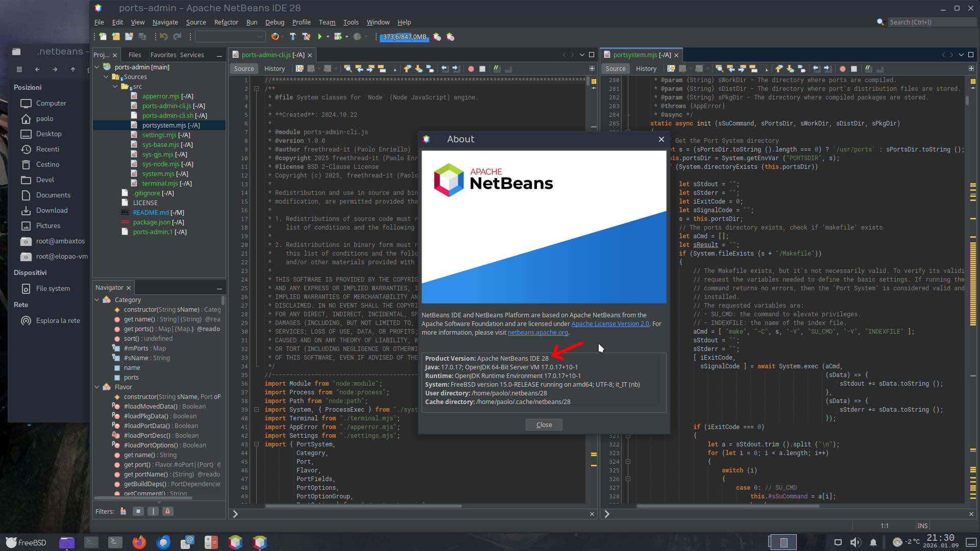
Task: Click the Open Project toolbar icon
Action: point(129,37)
